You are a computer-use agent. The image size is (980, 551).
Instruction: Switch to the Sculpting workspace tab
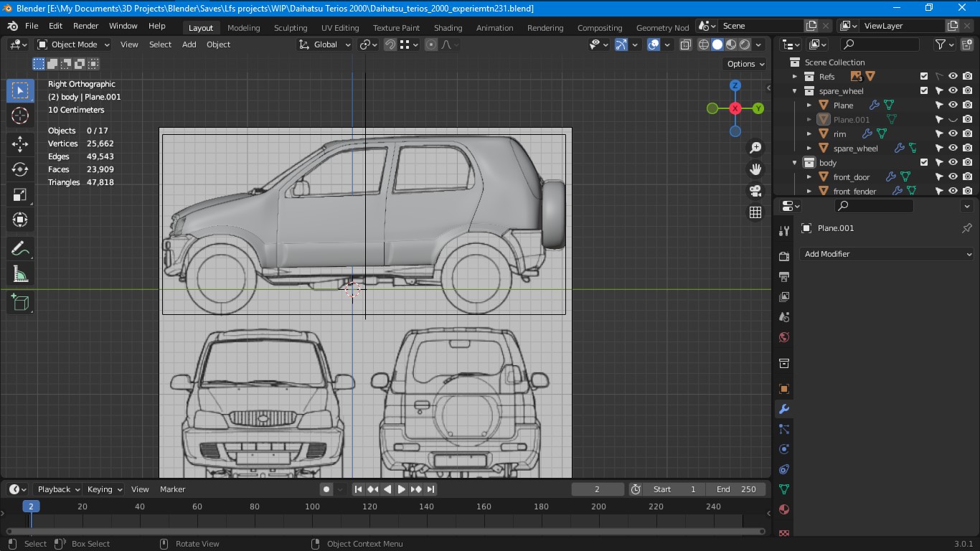(x=290, y=28)
